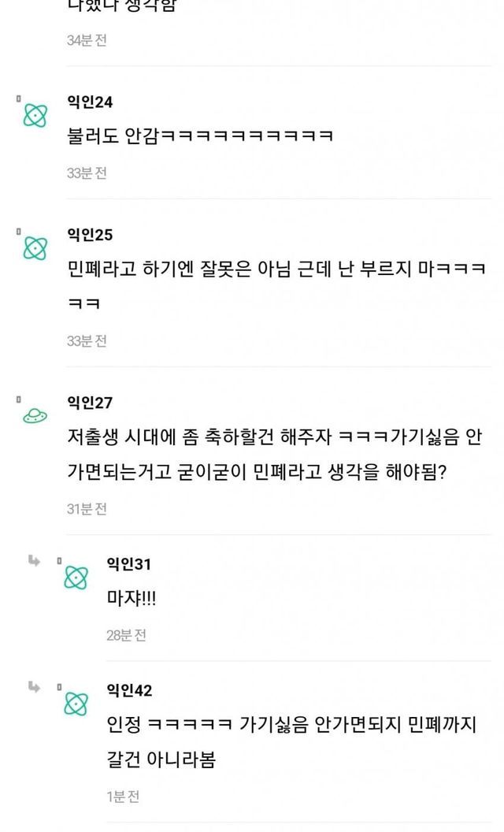Open the 익인25 username

coord(90,235)
